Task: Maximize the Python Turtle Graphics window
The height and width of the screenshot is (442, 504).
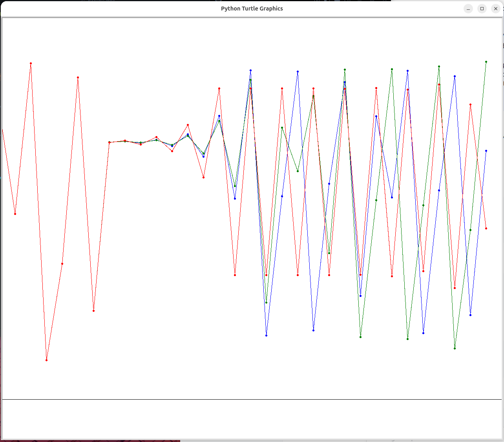Action: click(482, 9)
